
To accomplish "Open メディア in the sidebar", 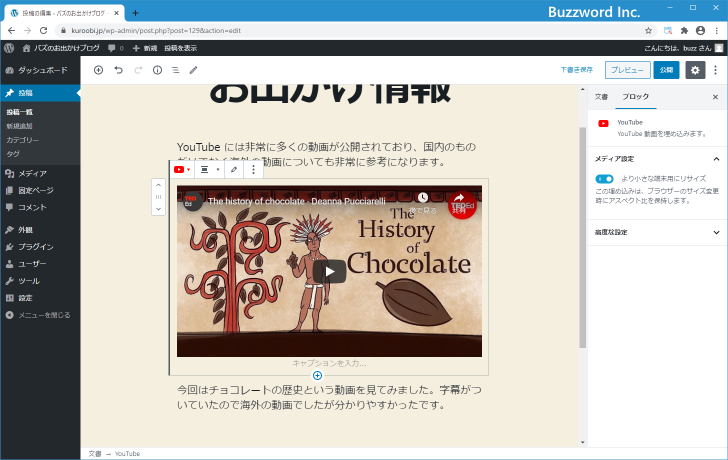I will 40,174.
